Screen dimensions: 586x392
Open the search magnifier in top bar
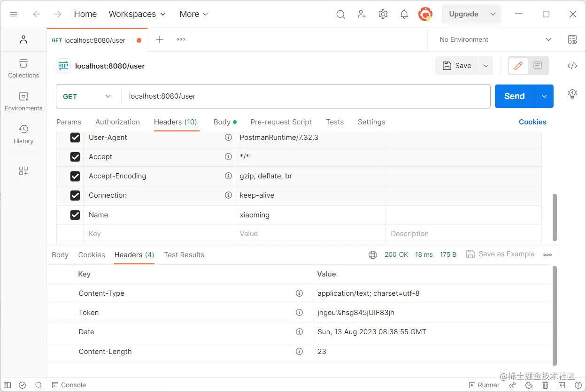click(341, 15)
